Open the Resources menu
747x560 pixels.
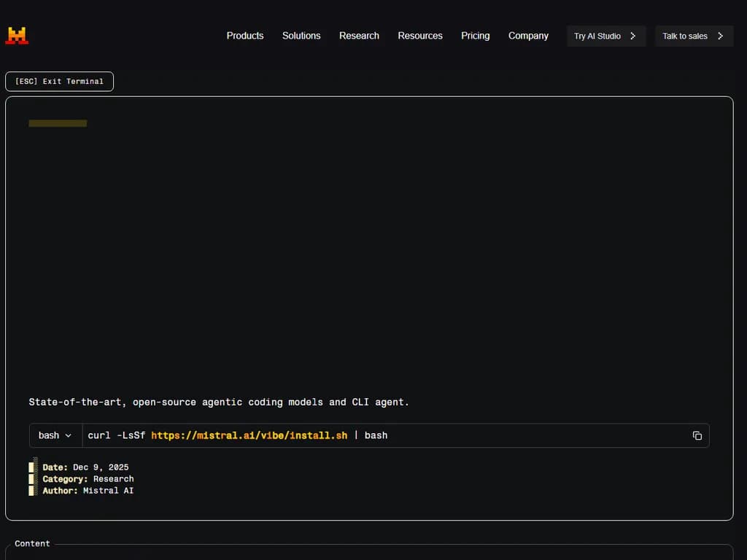point(419,35)
